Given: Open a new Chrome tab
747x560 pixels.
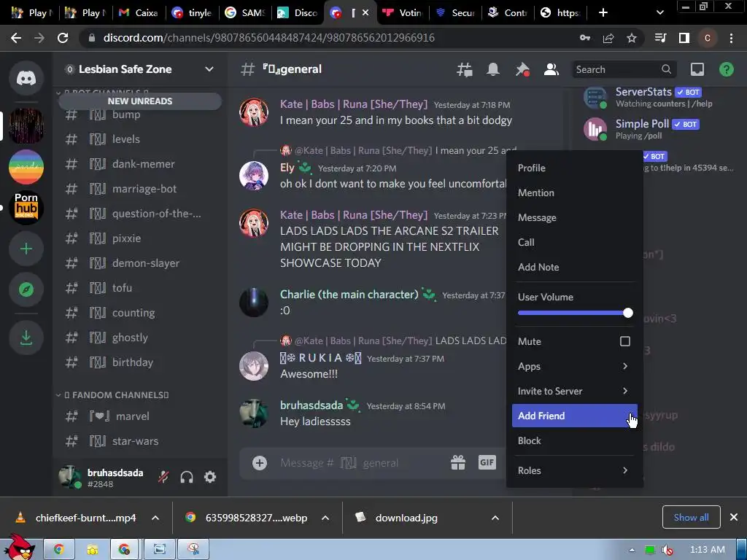Looking at the screenshot, I should 603,12.
